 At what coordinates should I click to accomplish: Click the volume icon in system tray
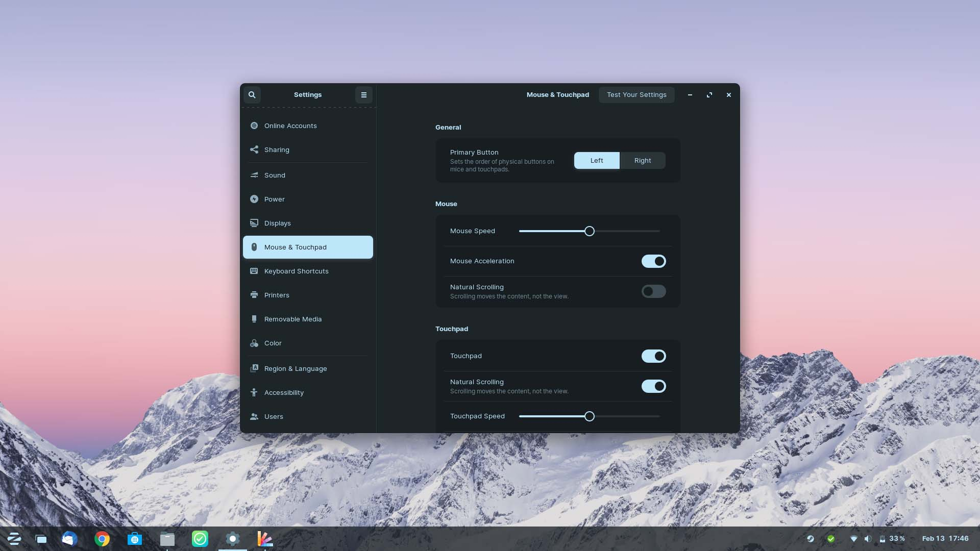tap(868, 539)
